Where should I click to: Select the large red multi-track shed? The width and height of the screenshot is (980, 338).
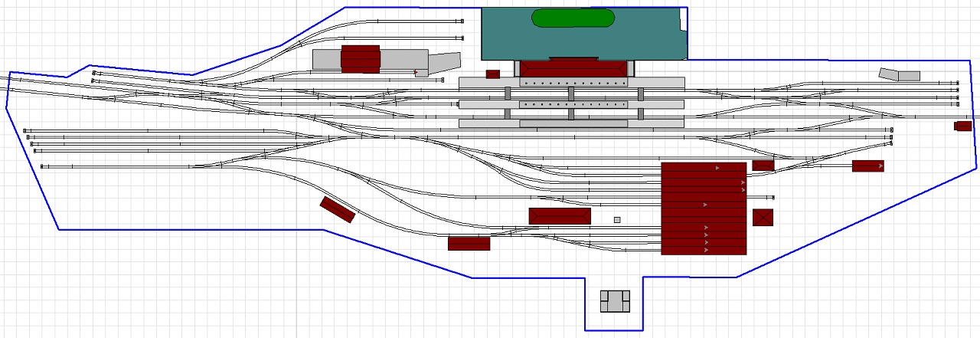(704, 208)
